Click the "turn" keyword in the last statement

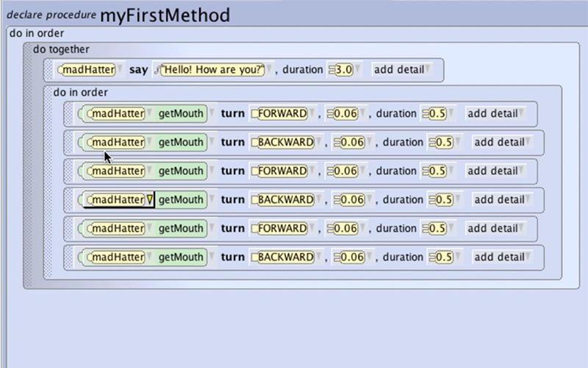coord(232,257)
